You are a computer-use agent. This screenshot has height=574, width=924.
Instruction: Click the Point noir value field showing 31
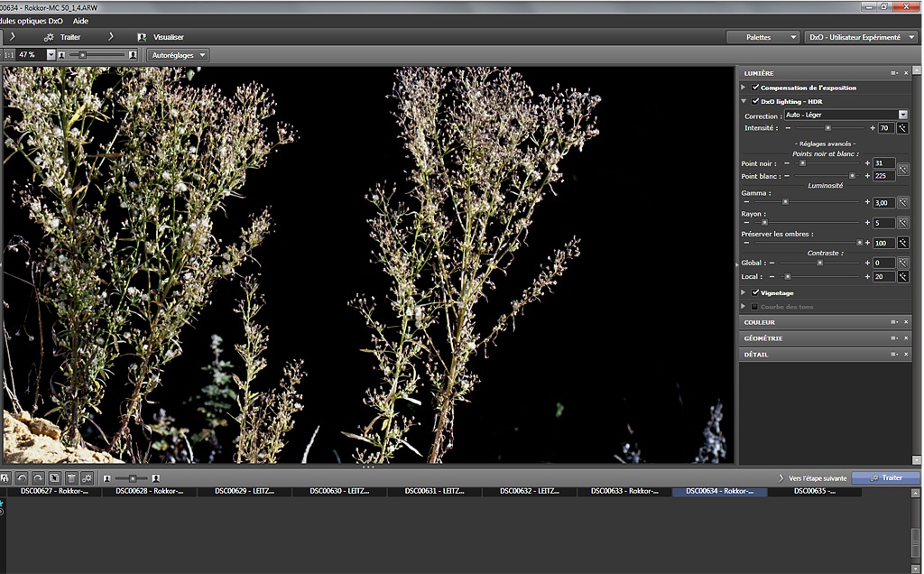coord(884,163)
